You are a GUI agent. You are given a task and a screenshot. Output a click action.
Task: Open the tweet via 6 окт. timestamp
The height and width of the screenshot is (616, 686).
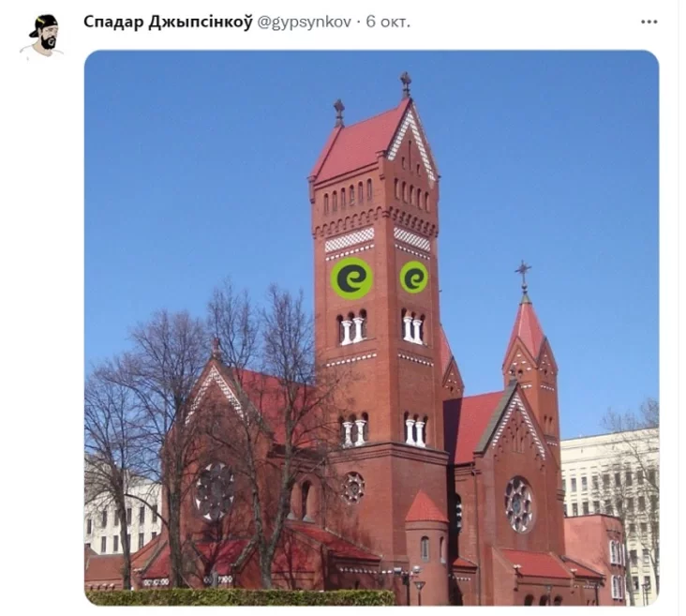(x=388, y=22)
